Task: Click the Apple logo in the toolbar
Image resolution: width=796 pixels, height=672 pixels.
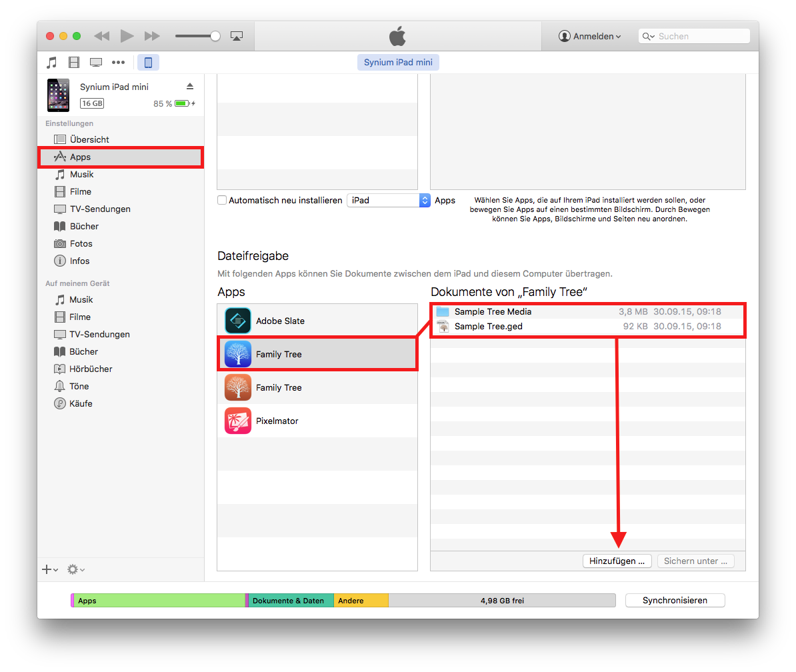Action: [x=397, y=36]
